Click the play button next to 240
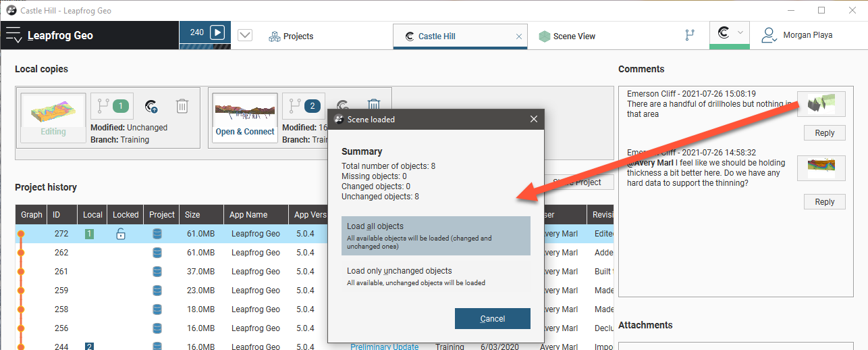This screenshot has width=868, height=350. [217, 32]
